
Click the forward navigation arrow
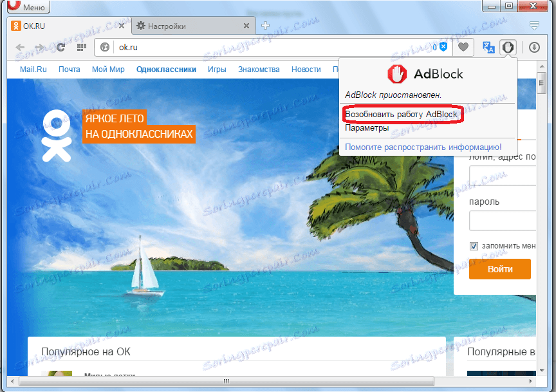40,47
